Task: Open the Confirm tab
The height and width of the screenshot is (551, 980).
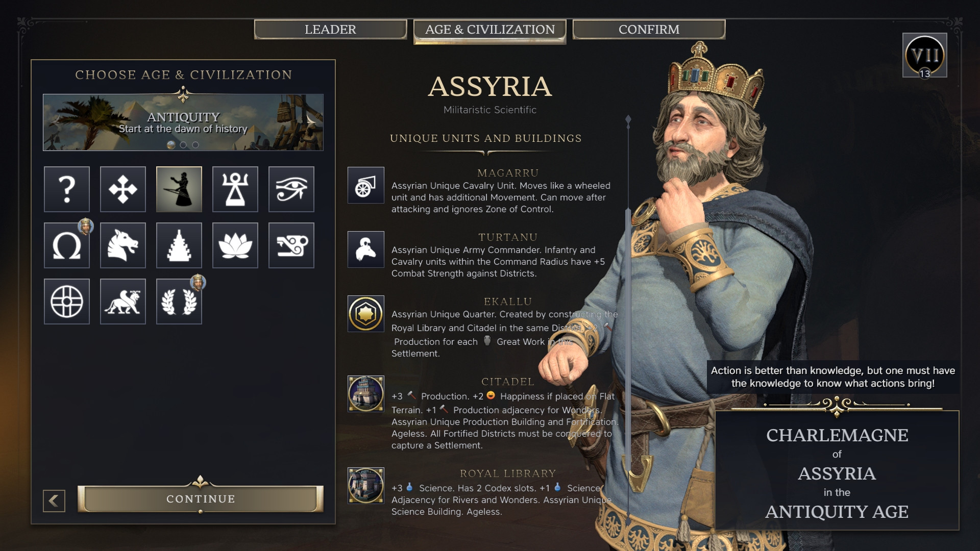Action: pyautogui.click(x=649, y=30)
